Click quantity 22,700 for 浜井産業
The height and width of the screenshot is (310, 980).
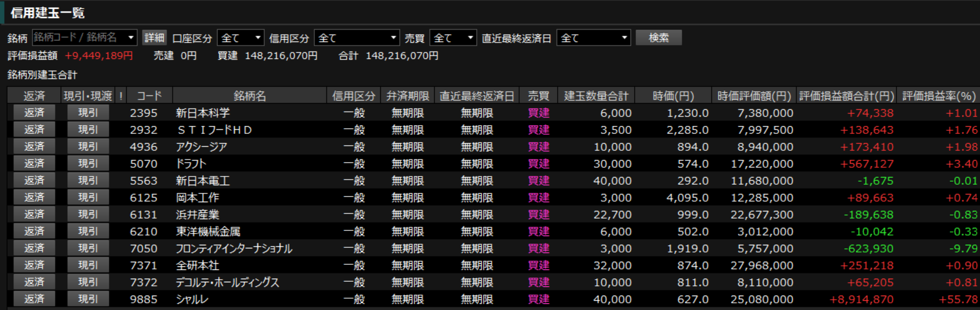pyautogui.click(x=612, y=215)
